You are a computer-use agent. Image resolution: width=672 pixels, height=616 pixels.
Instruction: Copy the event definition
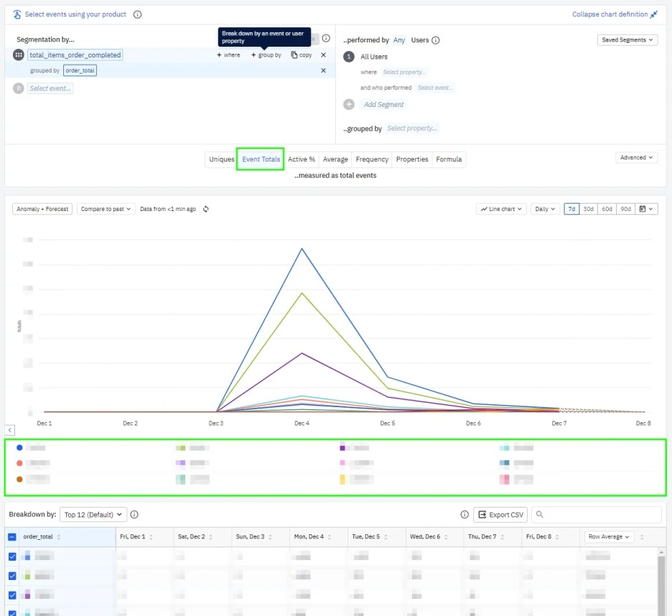[302, 55]
